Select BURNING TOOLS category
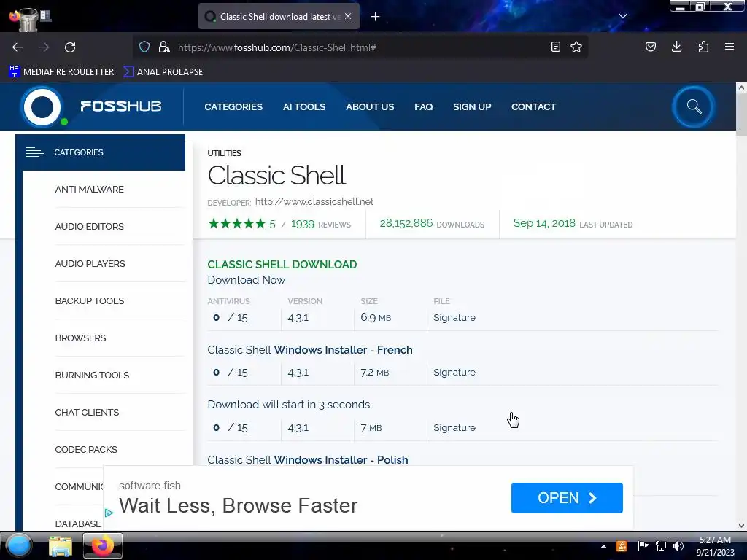 click(x=92, y=375)
